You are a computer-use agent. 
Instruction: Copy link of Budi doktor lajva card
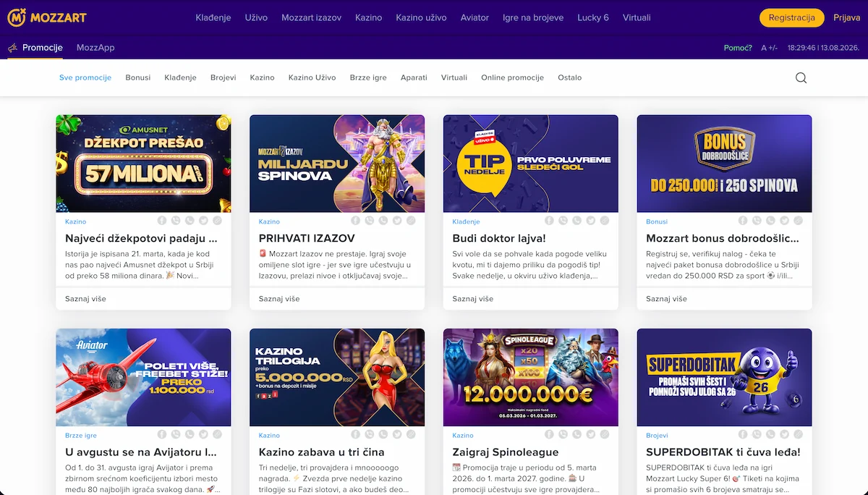pos(605,221)
